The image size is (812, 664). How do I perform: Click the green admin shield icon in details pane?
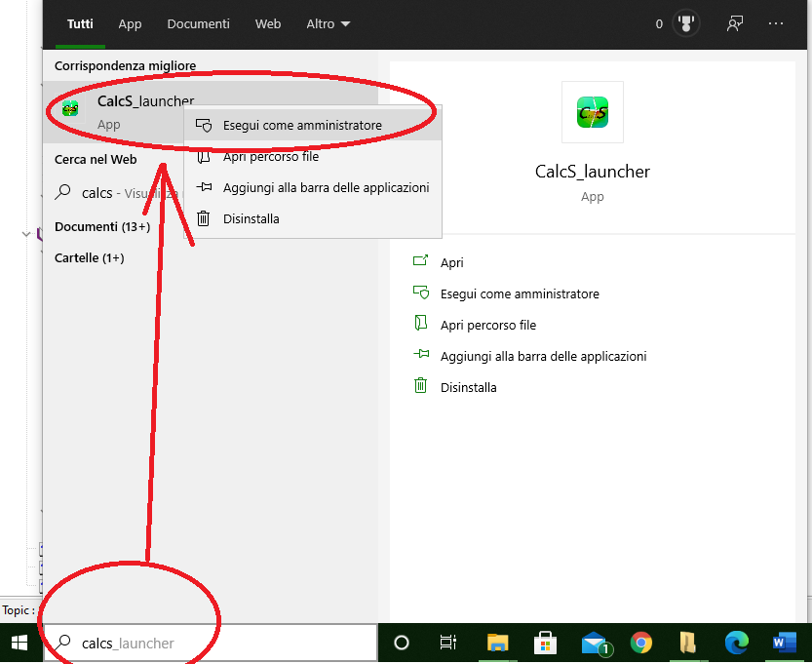tap(421, 293)
